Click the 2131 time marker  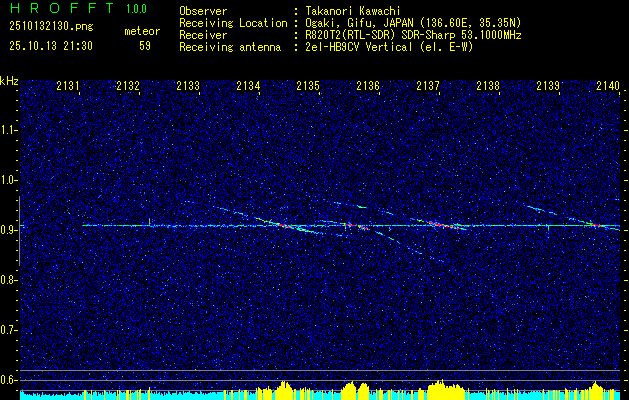coord(68,85)
